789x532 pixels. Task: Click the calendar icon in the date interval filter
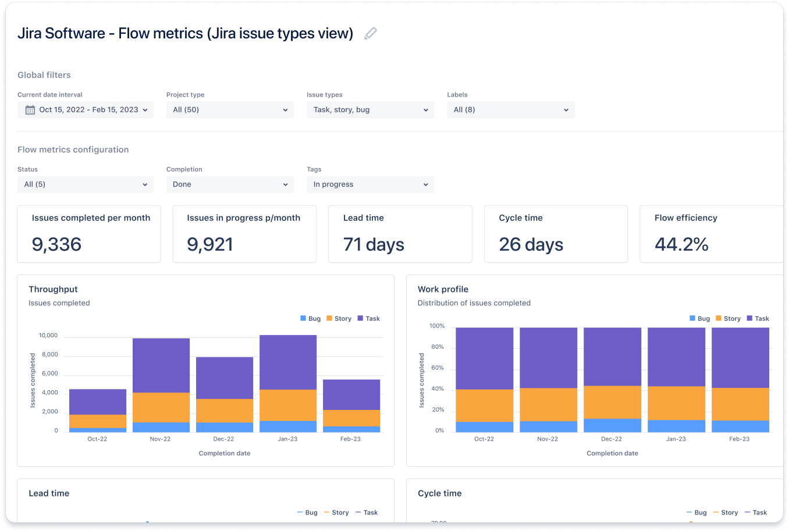30,109
